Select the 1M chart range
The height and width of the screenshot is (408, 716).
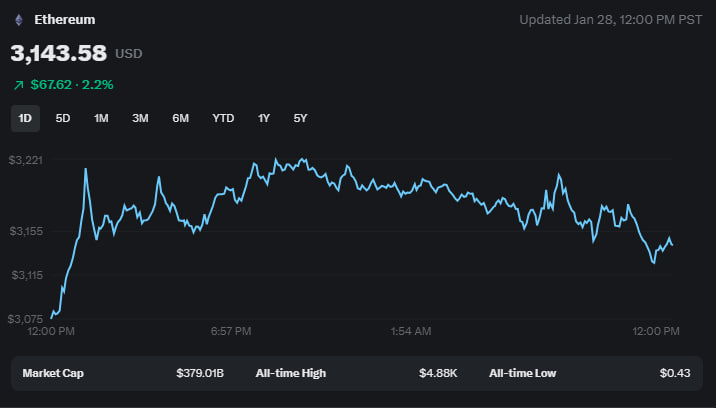tap(101, 119)
